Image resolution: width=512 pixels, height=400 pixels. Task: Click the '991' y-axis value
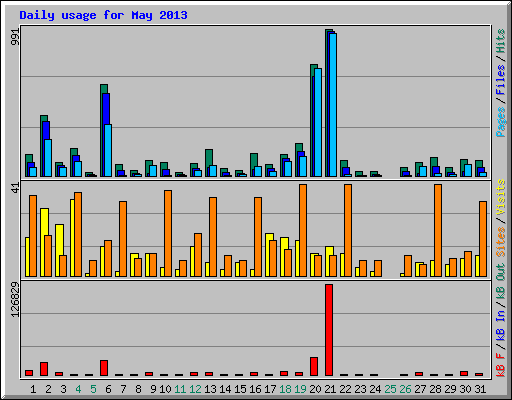(x=16, y=36)
